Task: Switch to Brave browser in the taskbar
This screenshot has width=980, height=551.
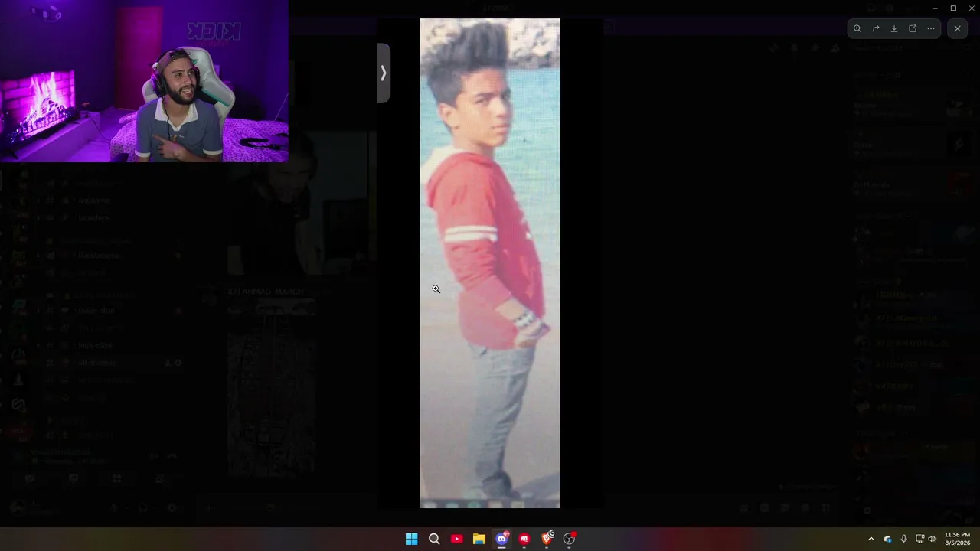Action: click(547, 539)
